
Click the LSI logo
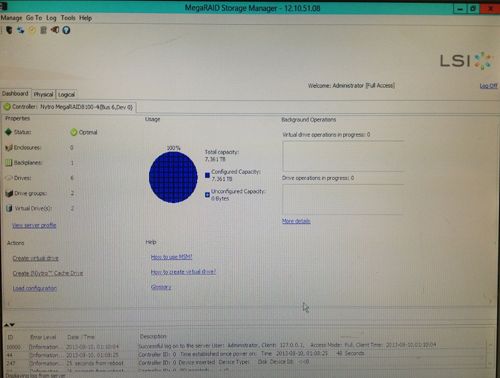pos(466,61)
